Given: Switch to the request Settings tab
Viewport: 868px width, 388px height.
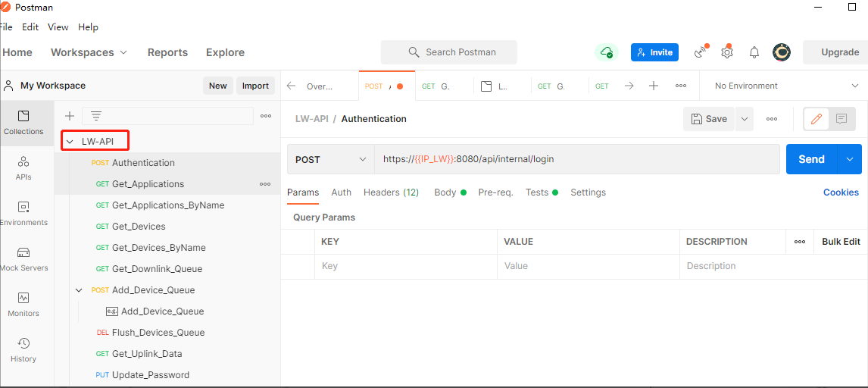Looking at the screenshot, I should click(x=588, y=192).
